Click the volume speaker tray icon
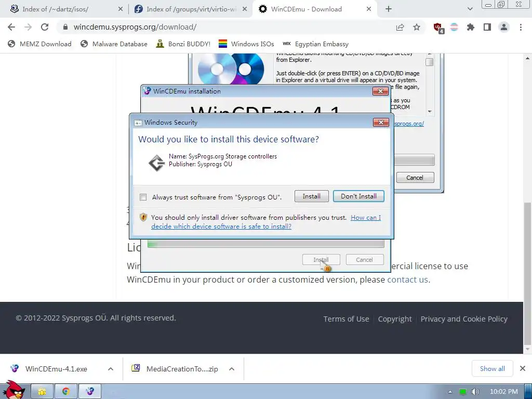 [475, 392]
